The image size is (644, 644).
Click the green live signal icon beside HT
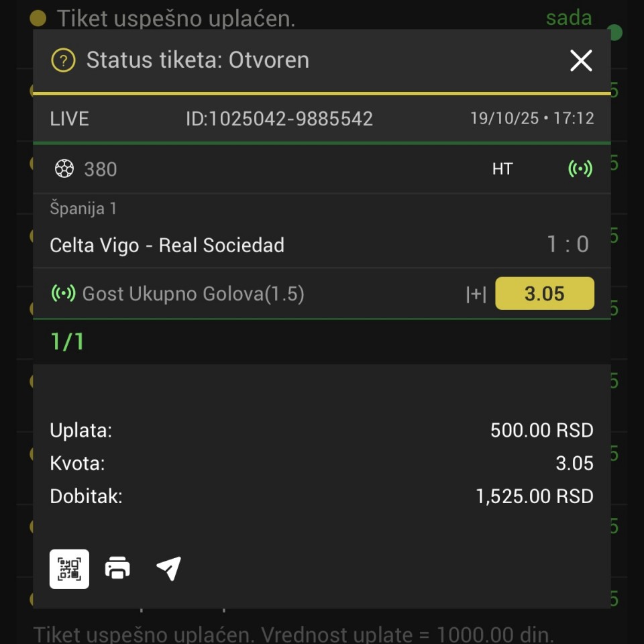pyautogui.click(x=580, y=169)
